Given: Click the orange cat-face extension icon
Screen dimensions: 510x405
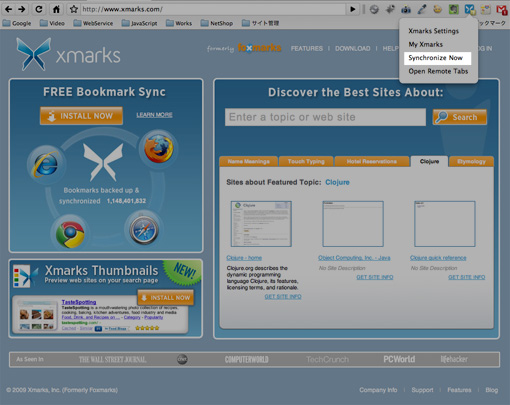Looking at the screenshot, I should point(438,9).
